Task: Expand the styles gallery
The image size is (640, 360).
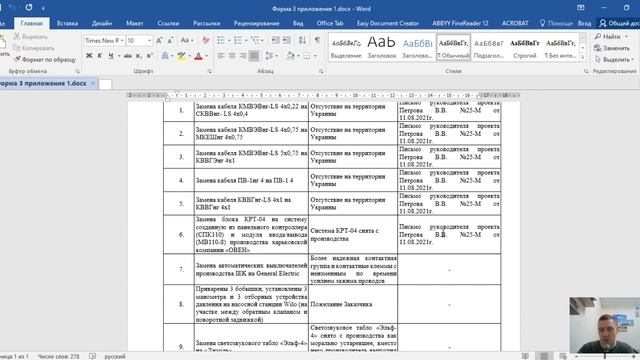Action: point(583,58)
